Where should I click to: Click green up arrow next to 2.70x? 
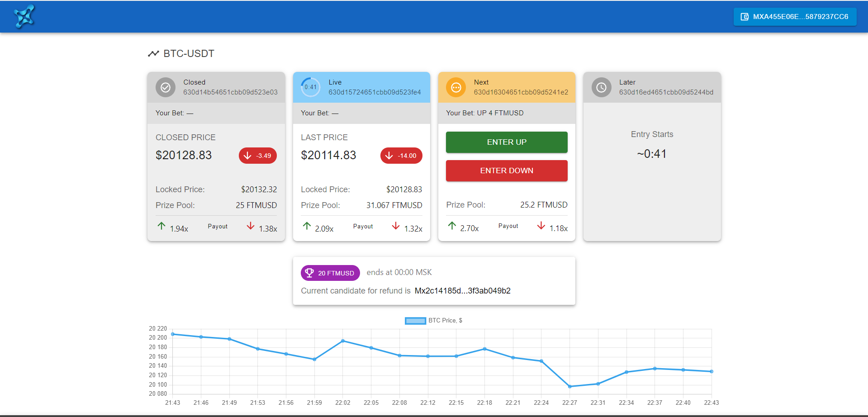452,225
